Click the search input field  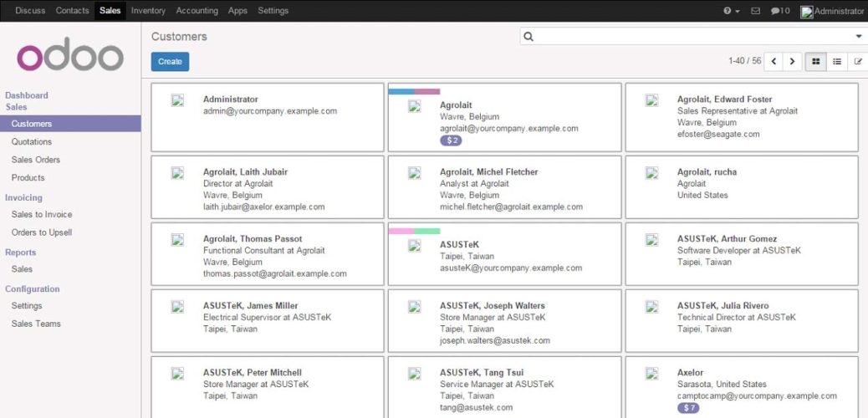point(693,37)
